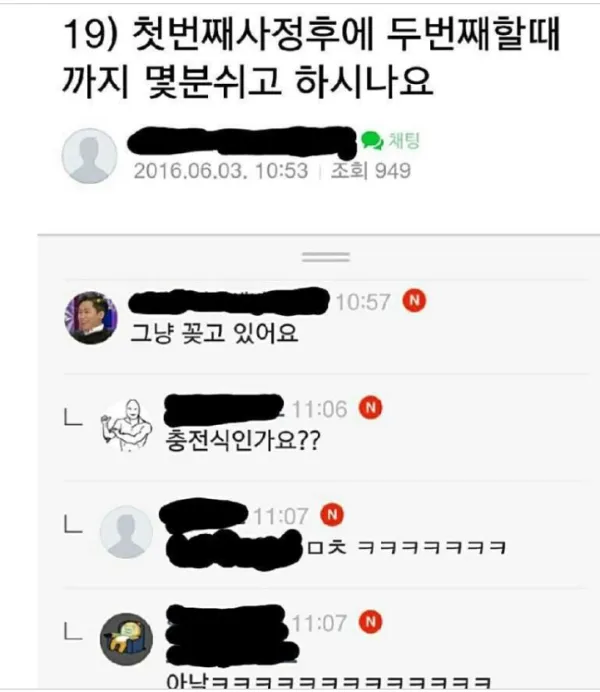The height and width of the screenshot is (692, 600).
Task: Click the post date 2016.06.03. 10:53
Action: (221, 171)
